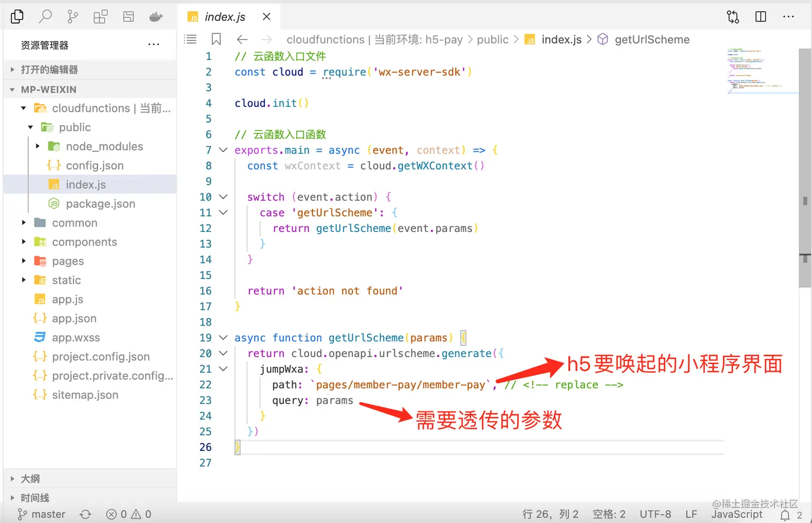Open the Extensions blocks icon
Screen dimensions: 812x523
[100, 17]
